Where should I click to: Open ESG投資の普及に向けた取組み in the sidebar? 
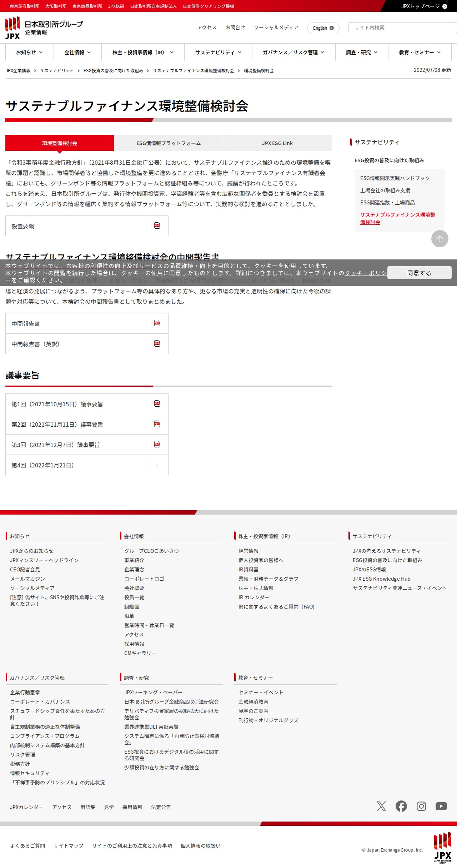pyautogui.click(x=389, y=160)
